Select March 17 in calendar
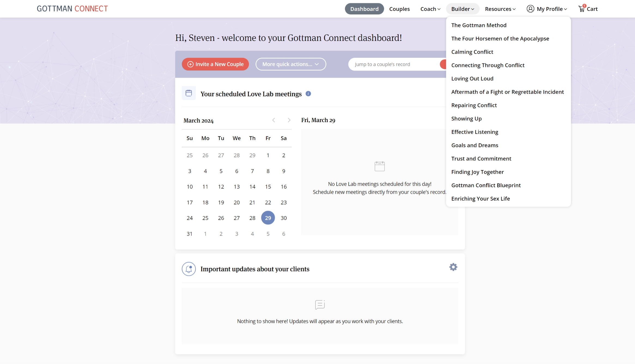The height and width of the screenshot is (364, 635). pyautogui.click(x=190, y=202)
